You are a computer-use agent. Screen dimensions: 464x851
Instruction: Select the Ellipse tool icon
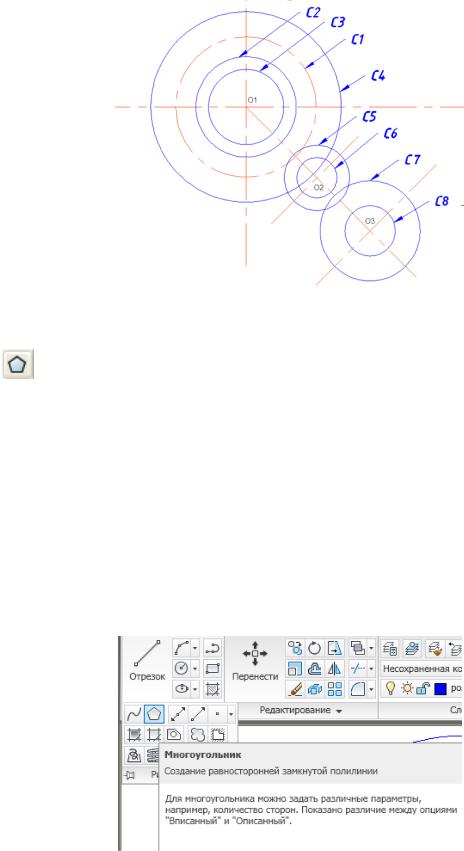(x=181, y=688)
